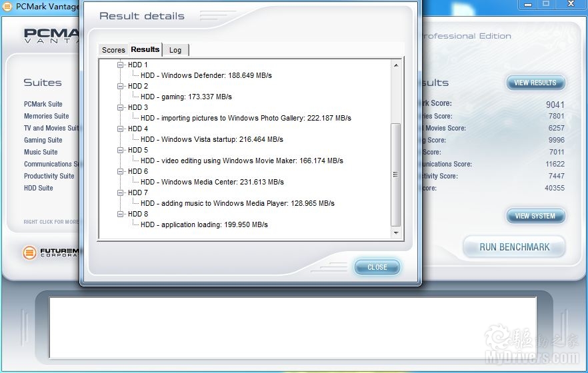
Task: Minimize the PCMark Vantage window
Action: click(x=528, y=5)
